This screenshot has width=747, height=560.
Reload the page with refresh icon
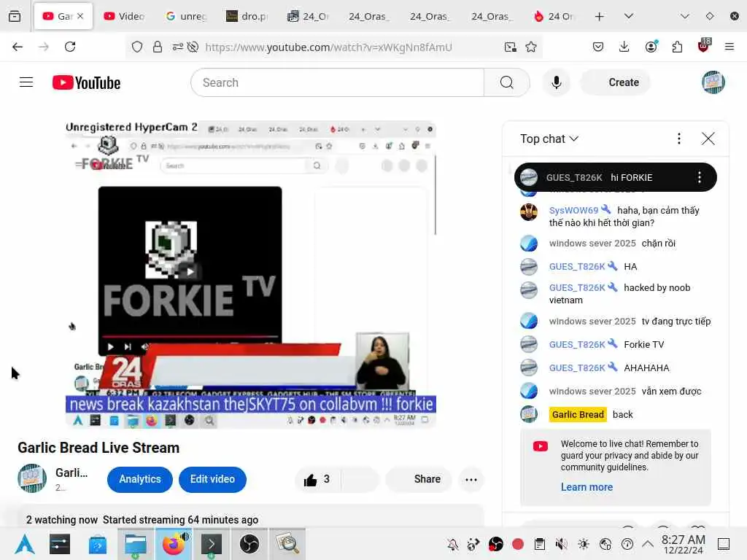click(x=70, y=47)
